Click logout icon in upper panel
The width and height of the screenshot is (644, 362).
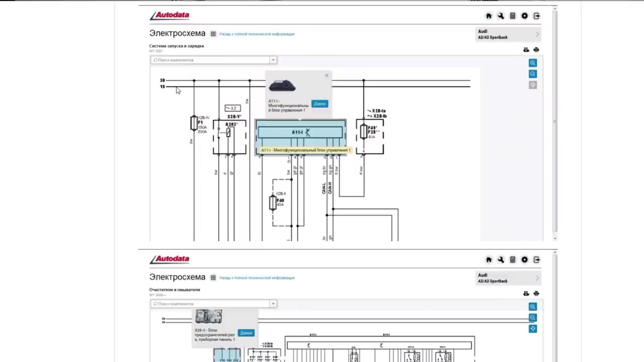[x=537, y=16]
